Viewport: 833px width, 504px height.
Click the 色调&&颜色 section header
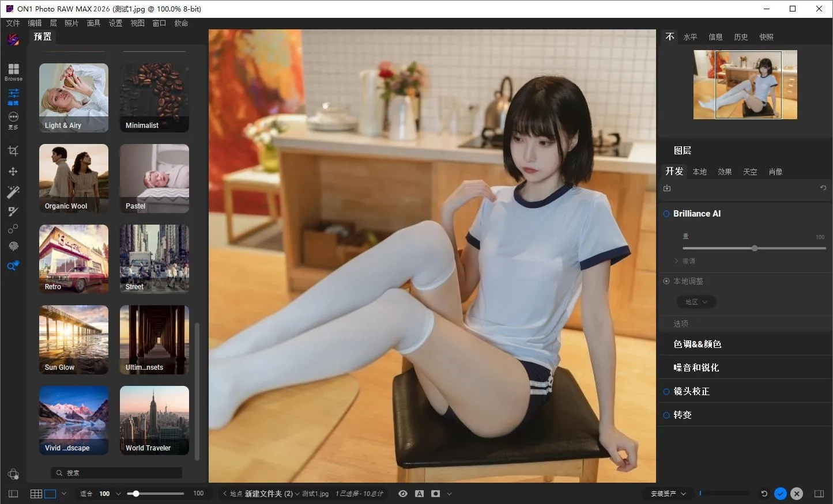(697, 344)
